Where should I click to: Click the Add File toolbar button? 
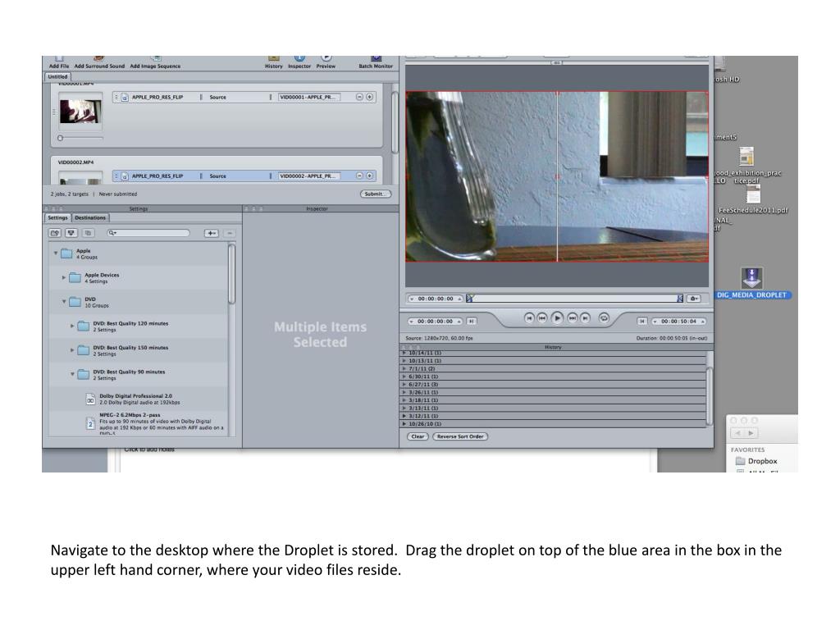click(59, 62)
